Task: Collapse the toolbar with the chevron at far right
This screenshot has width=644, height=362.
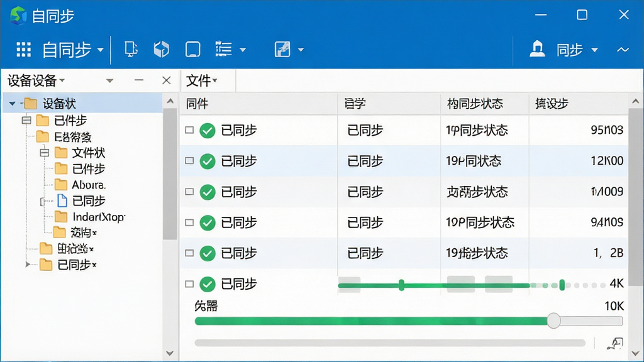Action: click(x=623, y=50)
